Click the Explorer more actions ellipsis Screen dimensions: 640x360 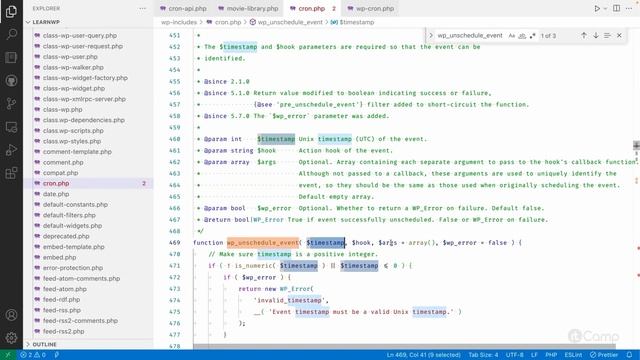[142, 9]
